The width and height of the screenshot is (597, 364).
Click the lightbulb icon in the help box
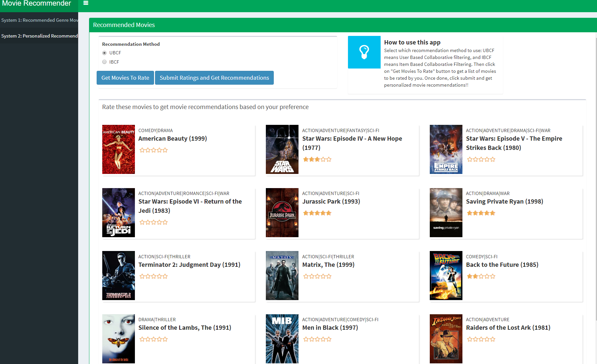[x=364, y=52]
